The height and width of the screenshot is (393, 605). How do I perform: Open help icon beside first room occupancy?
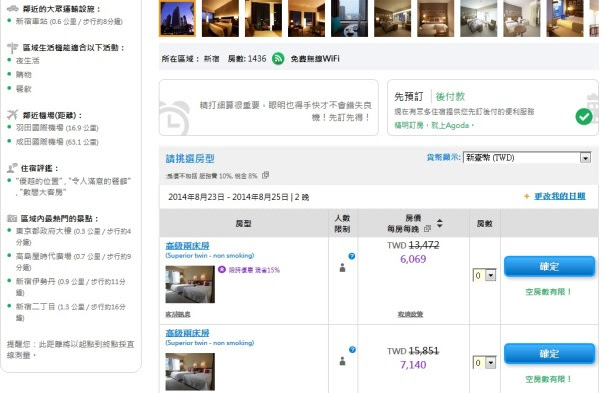[x=352, y=256]
